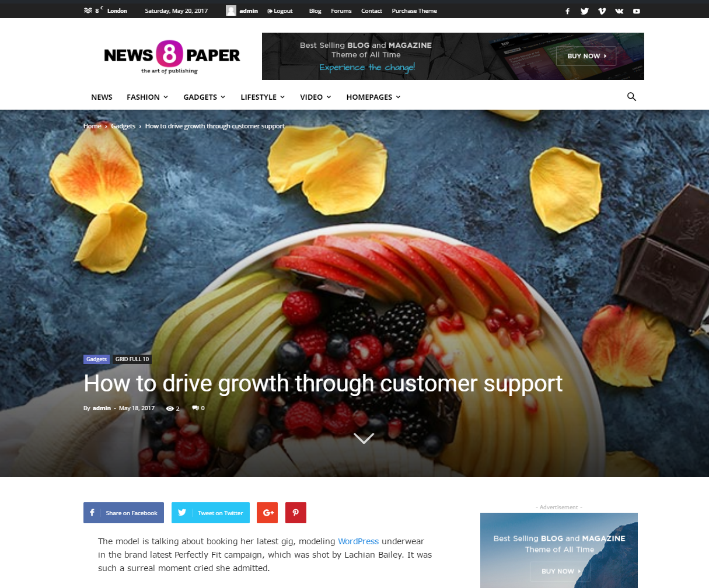
Task: Open the VK social icon in top bar
Action: coord(619,11)
